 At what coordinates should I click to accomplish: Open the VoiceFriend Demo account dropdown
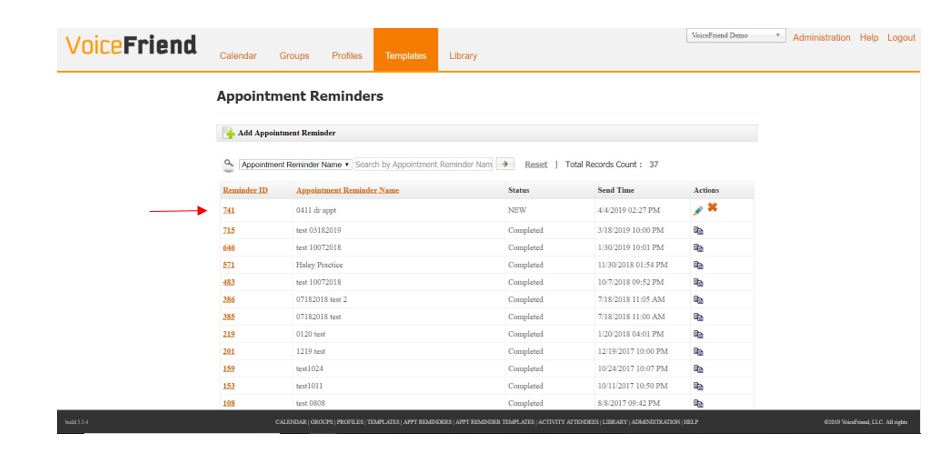(x=736, y=36)
